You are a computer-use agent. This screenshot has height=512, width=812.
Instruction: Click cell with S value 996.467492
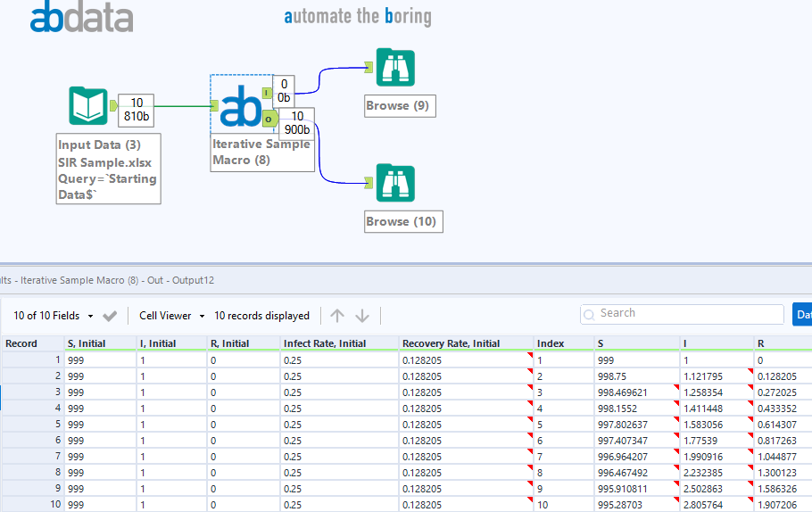coord(637,473)
